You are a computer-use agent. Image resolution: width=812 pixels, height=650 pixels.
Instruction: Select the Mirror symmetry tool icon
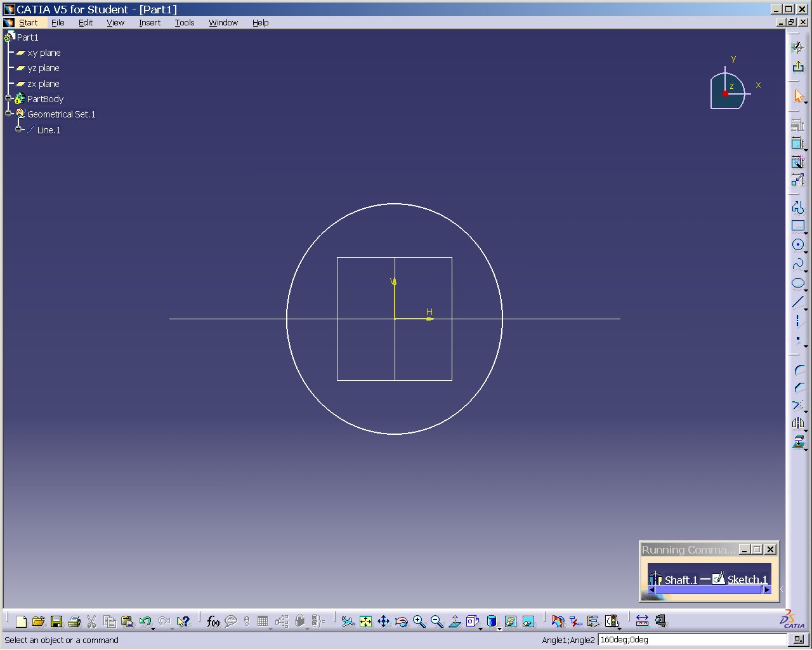click(798, 423)
